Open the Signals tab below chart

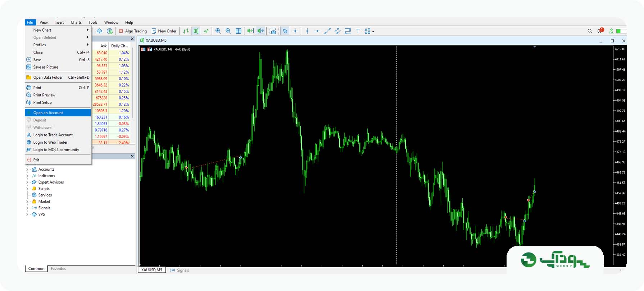pyautogui.click(x=180, y=270)
